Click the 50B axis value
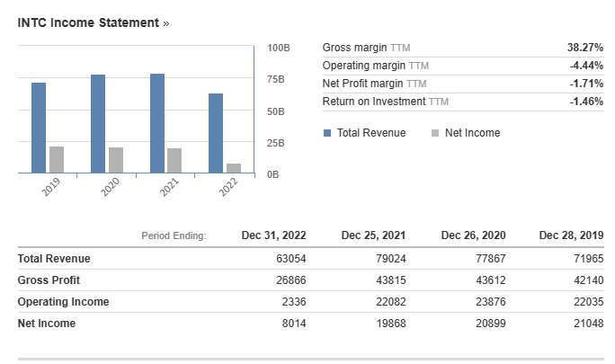The image size is (615, 364). [x=276, y=111]
